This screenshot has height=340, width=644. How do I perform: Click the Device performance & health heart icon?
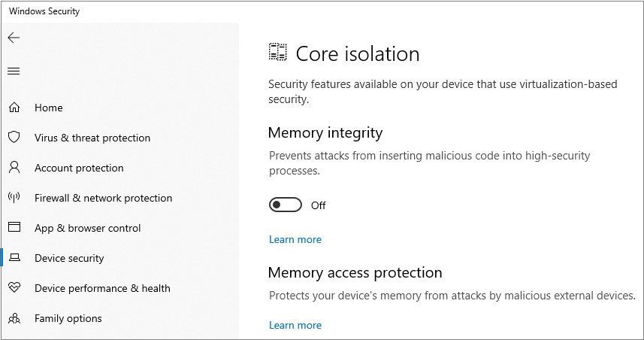click(14, 288)
